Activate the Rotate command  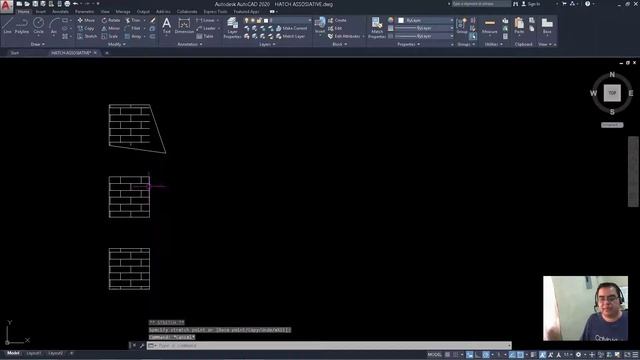tap(111, 20)
